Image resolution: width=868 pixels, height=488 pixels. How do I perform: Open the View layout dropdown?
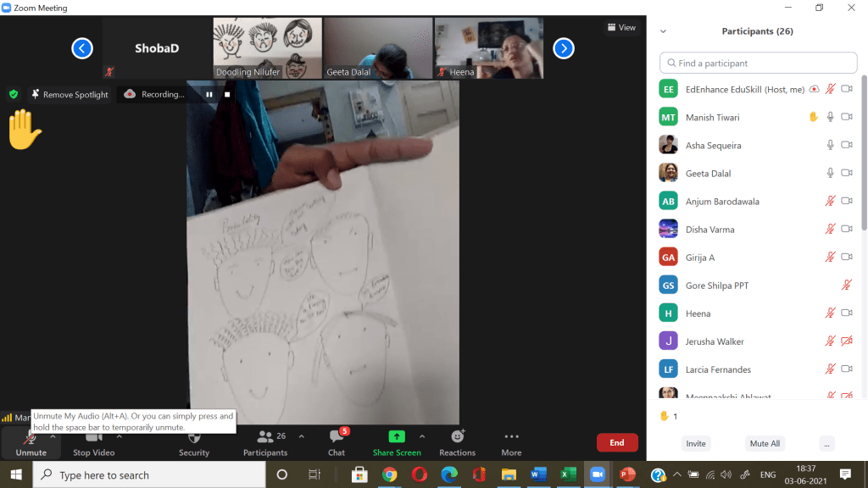click(621, 27)
